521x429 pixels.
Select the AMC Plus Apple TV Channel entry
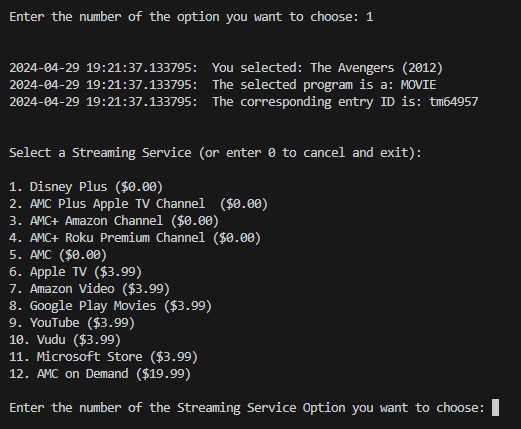(139, 204)
